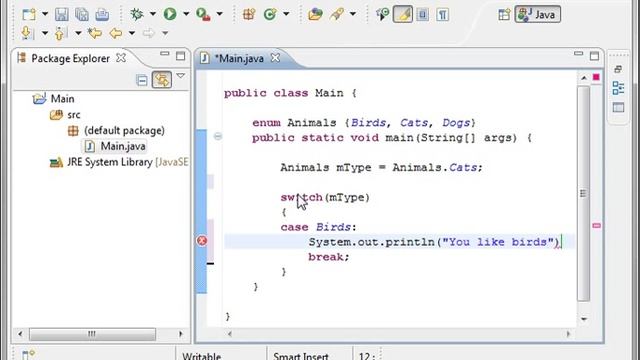Click "break;" statement in the editor

click(329, 257)
